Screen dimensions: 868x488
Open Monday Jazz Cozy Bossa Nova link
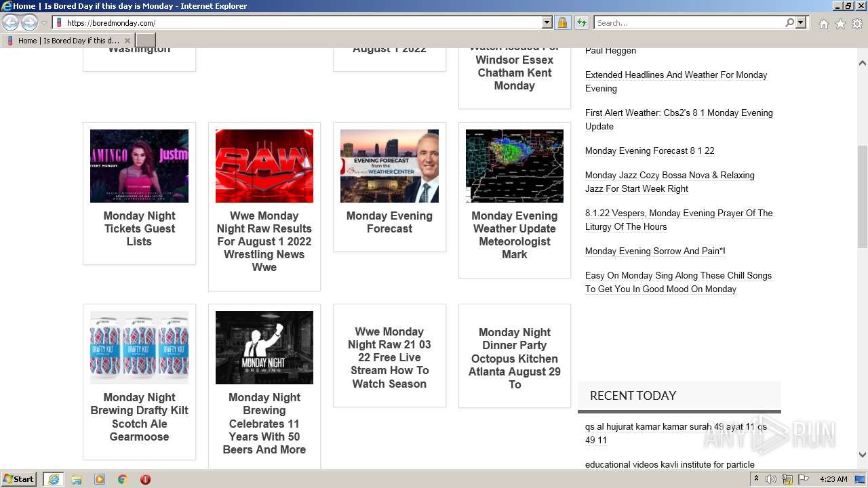tap(670, 182)
